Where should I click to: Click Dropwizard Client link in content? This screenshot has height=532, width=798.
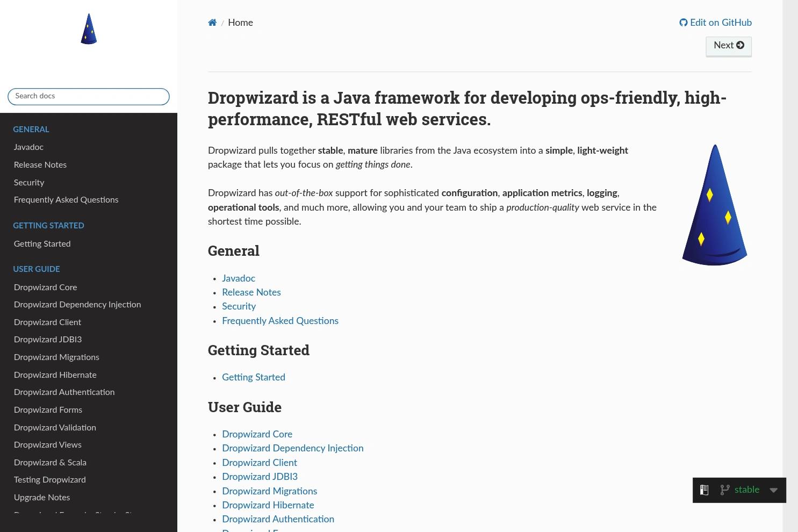point(260,463)
